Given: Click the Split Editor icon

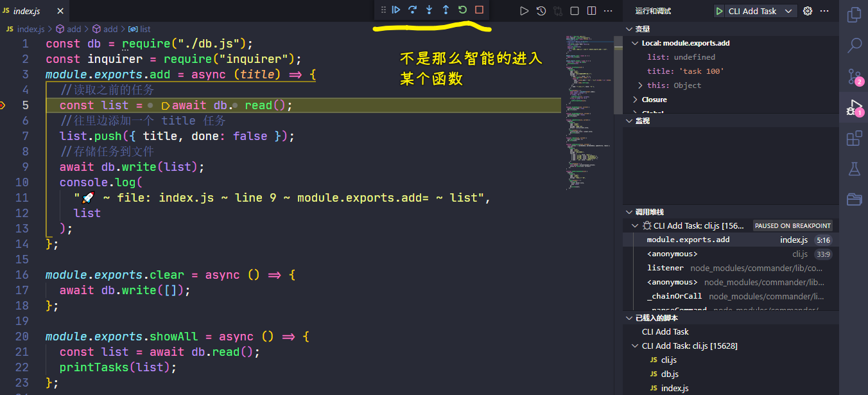Looking at the screenshot, I should click(x=591, y=11).
